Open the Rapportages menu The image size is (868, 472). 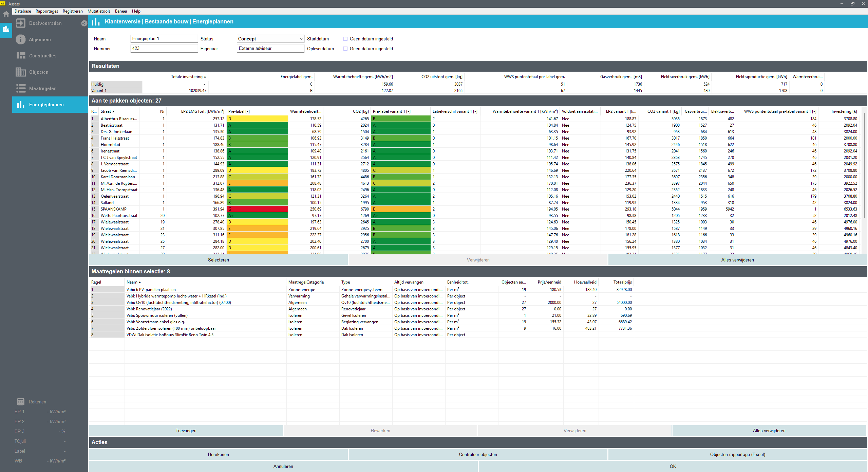[x=47, y=11]
